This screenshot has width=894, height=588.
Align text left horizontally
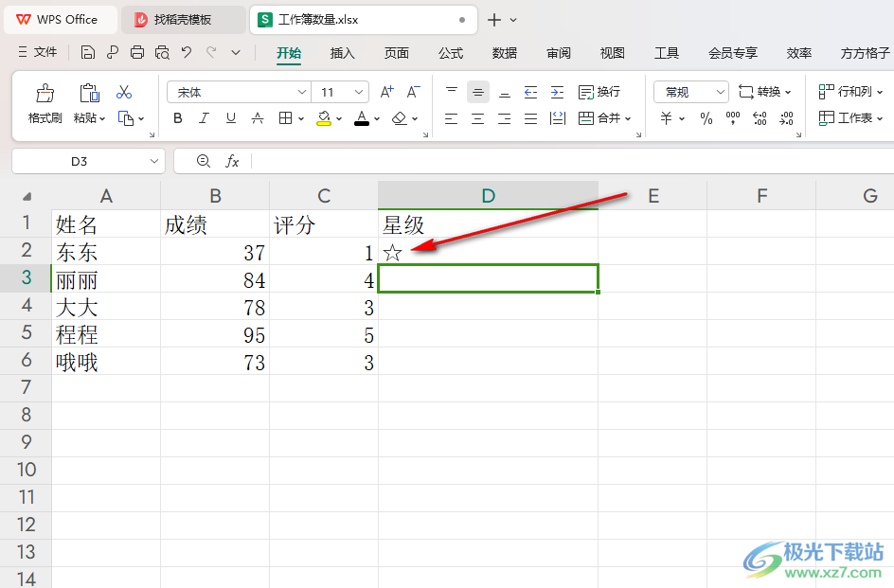coord(452,118)
